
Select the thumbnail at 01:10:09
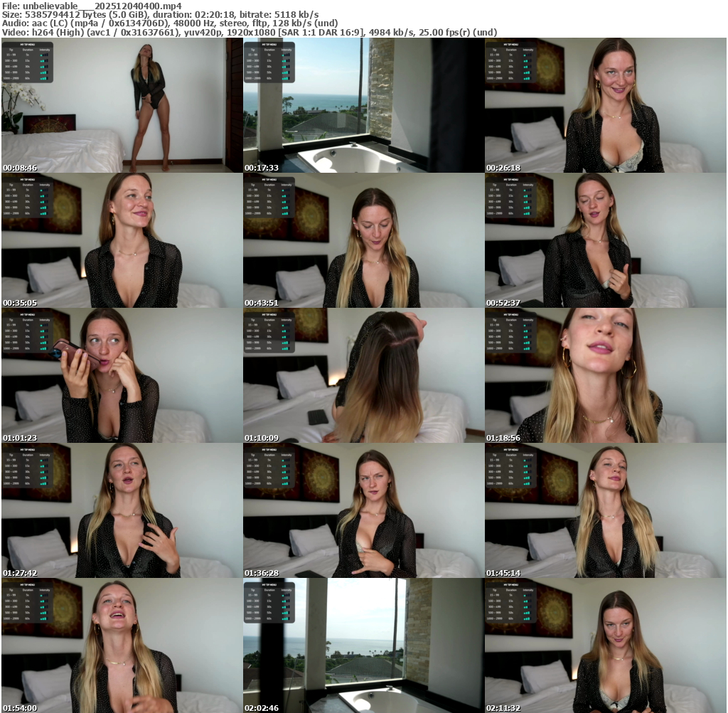coord(363,375)
